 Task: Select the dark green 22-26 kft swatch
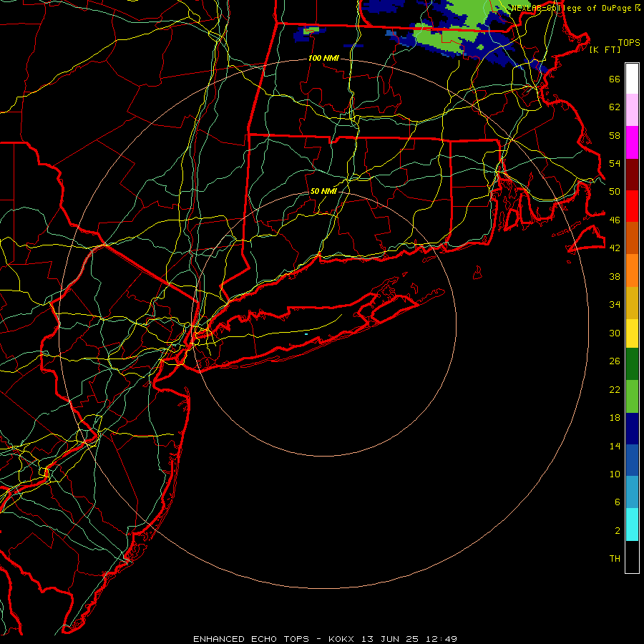point(632,364)
